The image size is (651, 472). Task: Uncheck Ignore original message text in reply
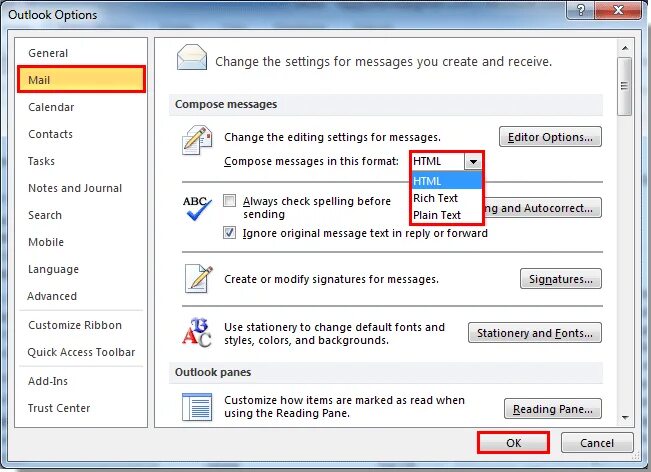tap(229, 232)
